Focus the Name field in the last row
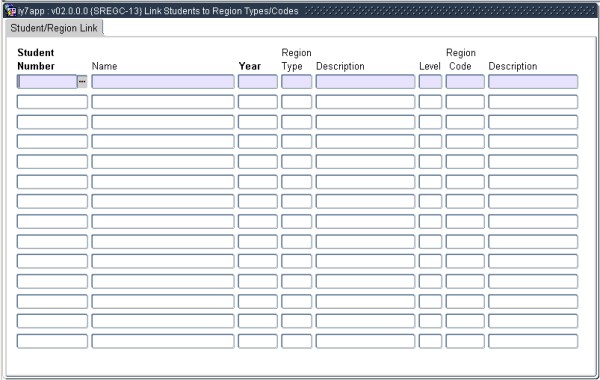 coord(163,341)
